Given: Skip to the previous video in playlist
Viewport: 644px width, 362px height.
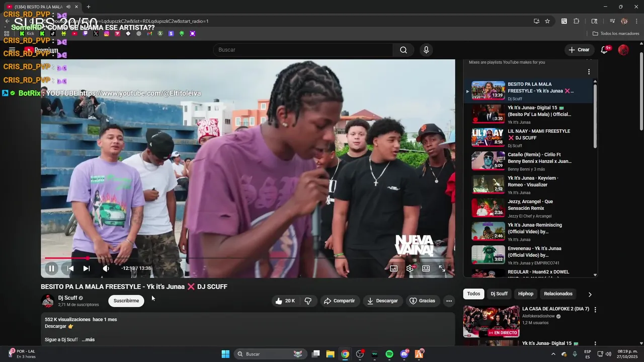Looking at the screenshot, I should pyautogui.click(x=70, y=268).
